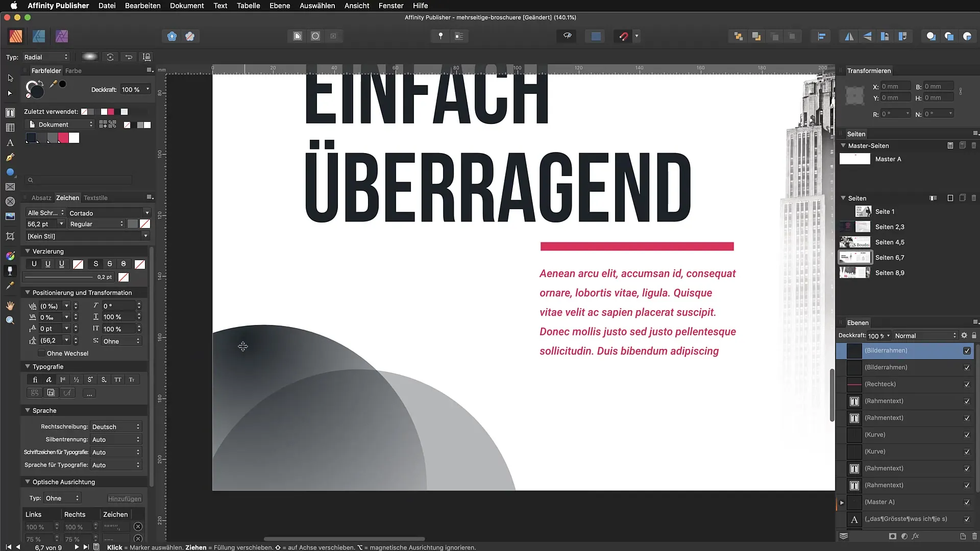Open the layer blend mode Normal dropdown
The width and height of the screenshot is (980, 551).
925,336
